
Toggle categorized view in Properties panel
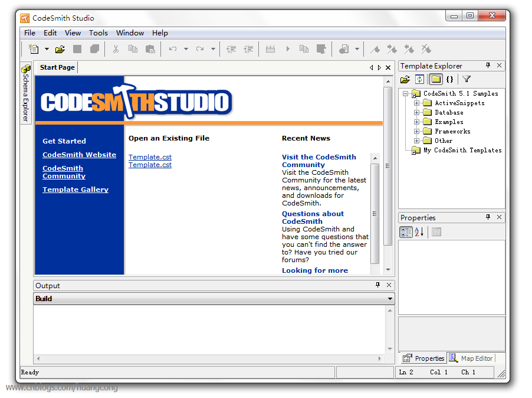406,232
